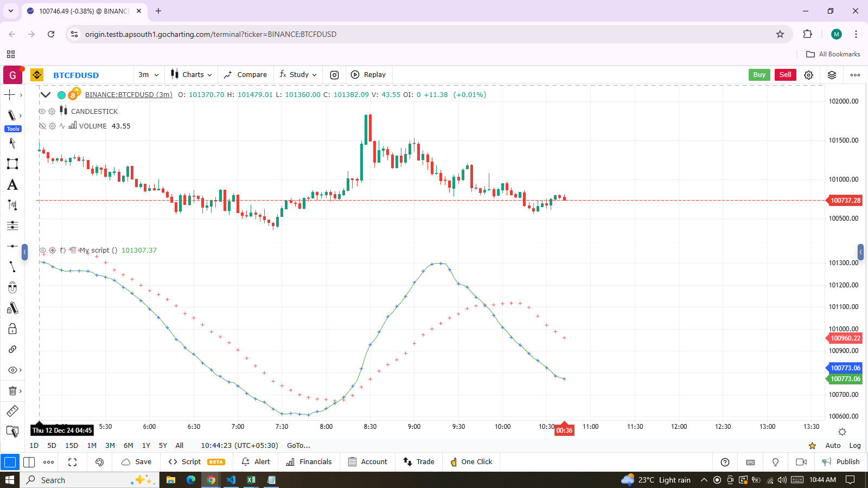Open the 3m interval dropdown
Image resolution: width=868 pixels, height=488 pixels.
pyautogui.click(x=148, y=75)
